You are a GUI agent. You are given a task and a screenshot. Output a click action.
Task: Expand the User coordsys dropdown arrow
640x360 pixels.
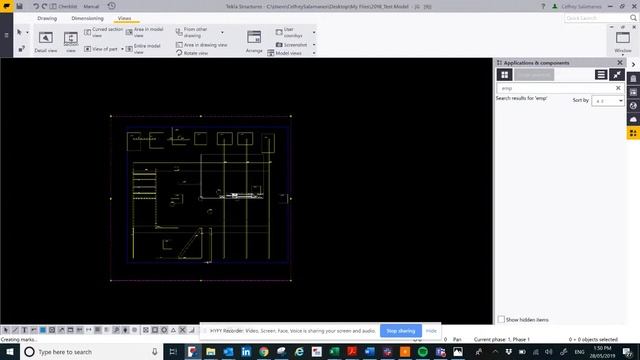point(314,32)
